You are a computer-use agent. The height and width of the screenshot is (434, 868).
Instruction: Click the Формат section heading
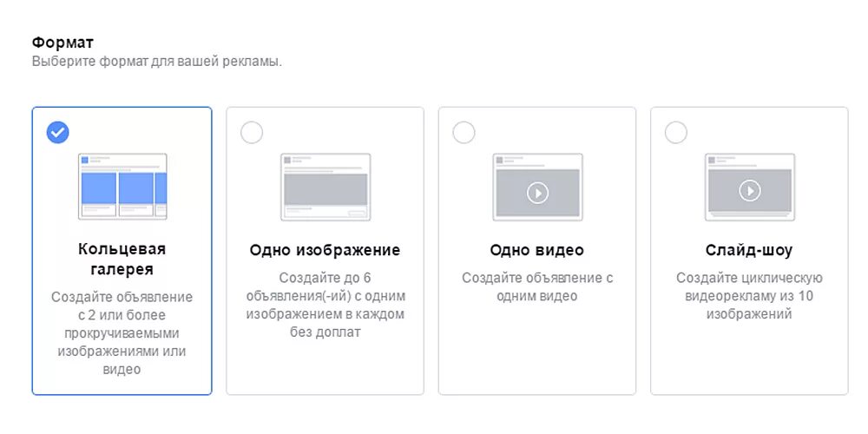point(62,42)
